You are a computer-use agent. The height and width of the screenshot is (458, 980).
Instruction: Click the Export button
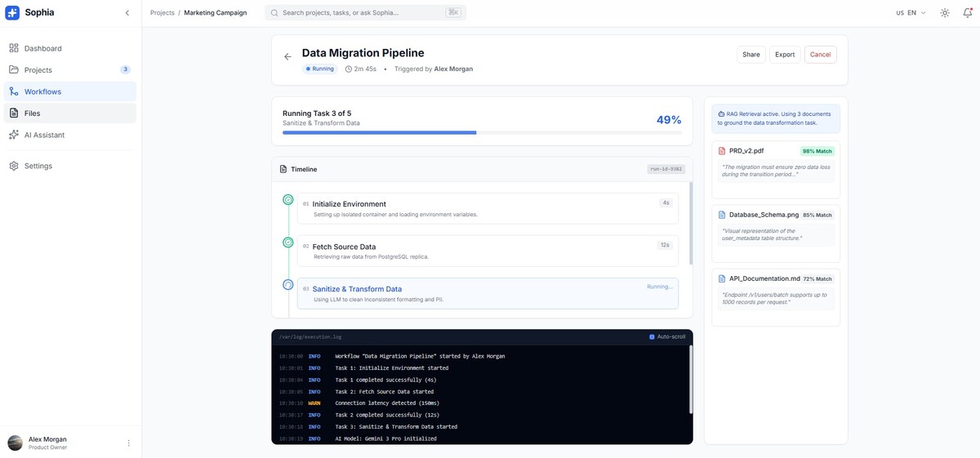(784, 55)
